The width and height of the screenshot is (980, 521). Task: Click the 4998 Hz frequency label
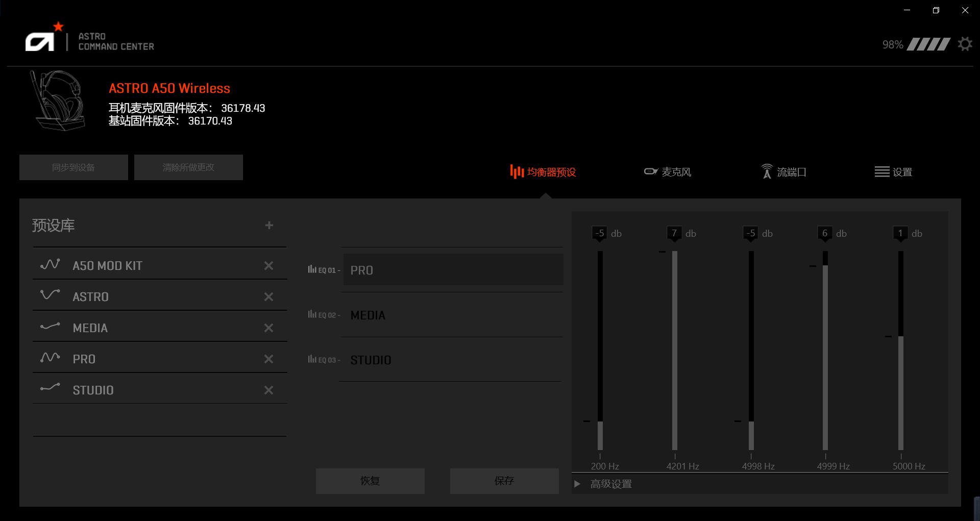click(x=758, y=466)
